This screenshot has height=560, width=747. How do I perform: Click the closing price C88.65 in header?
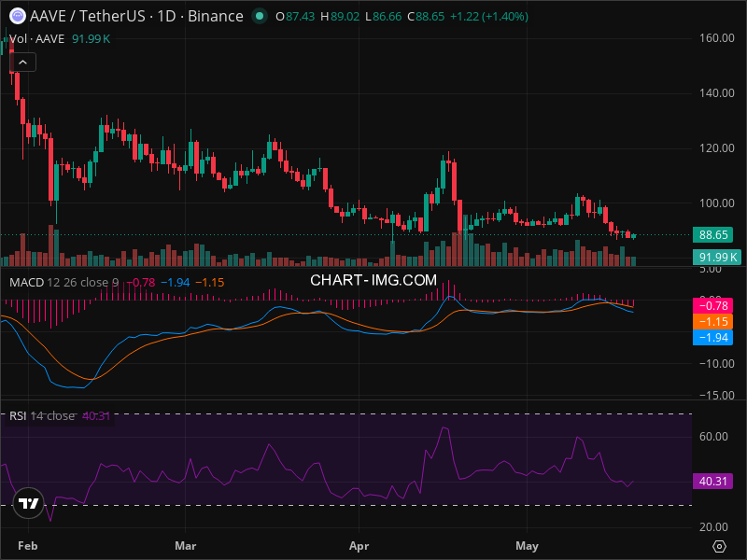tap(426, 17)
